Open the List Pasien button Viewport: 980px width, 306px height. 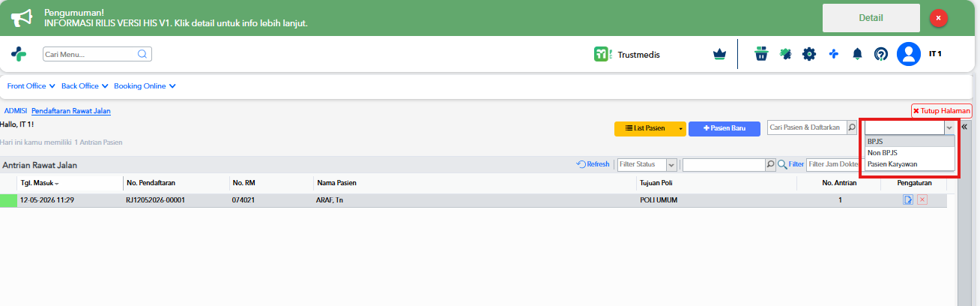645,128
